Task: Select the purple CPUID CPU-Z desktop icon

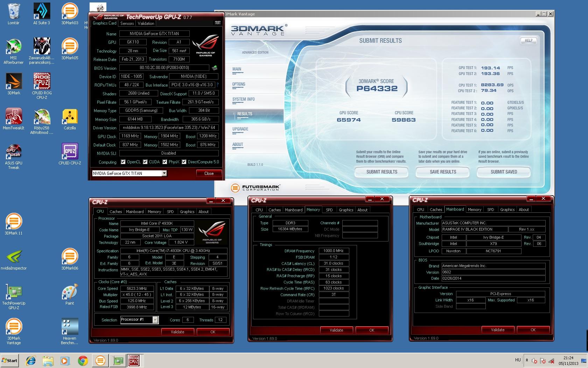Action: (70, 154)
